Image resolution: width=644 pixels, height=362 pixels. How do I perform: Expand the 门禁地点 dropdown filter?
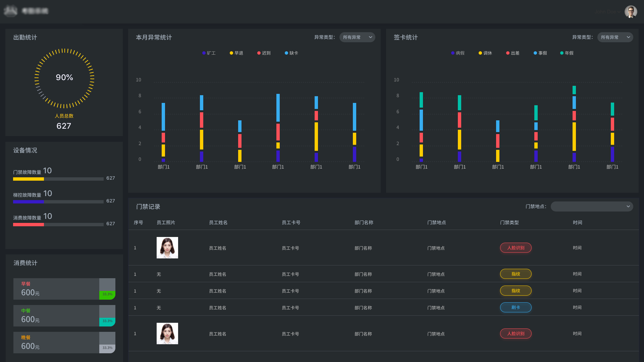592,206
